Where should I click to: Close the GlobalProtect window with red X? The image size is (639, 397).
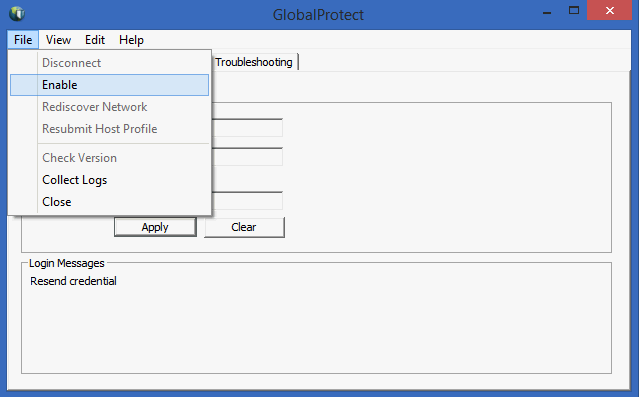pyautogui.click(x=609, y=11)
